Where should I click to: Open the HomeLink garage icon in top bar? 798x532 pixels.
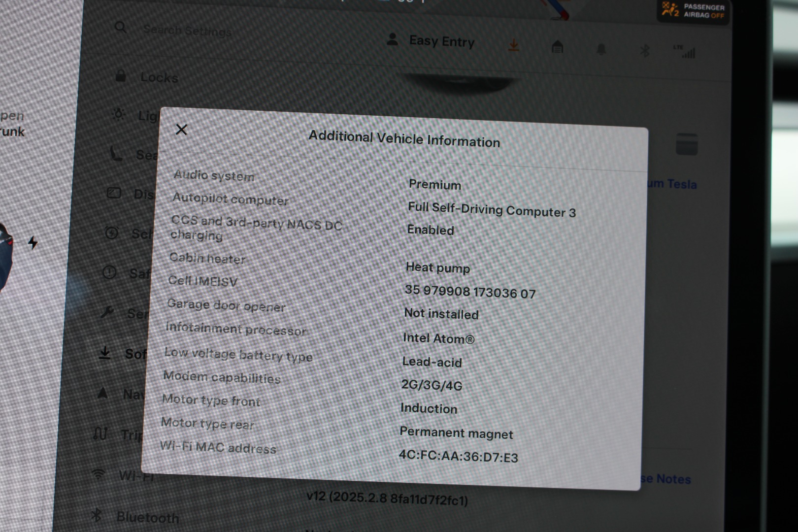[x=557, y=47]
